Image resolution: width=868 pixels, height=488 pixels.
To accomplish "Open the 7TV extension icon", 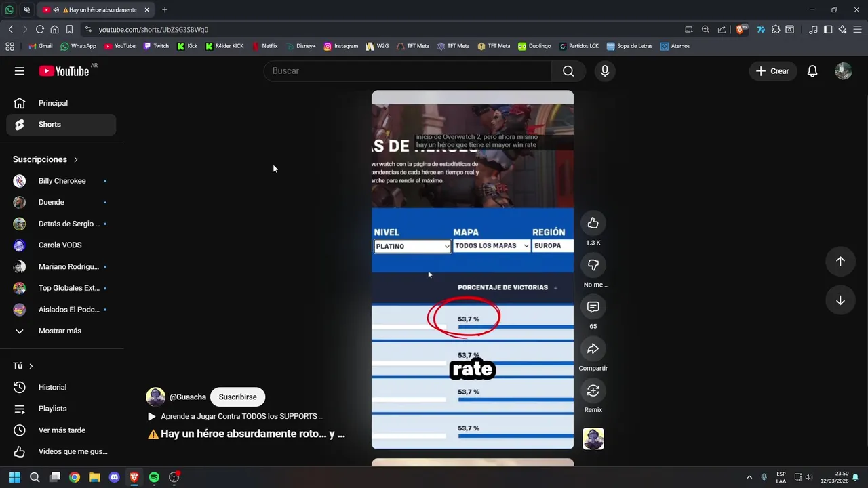I will (761, 30).
